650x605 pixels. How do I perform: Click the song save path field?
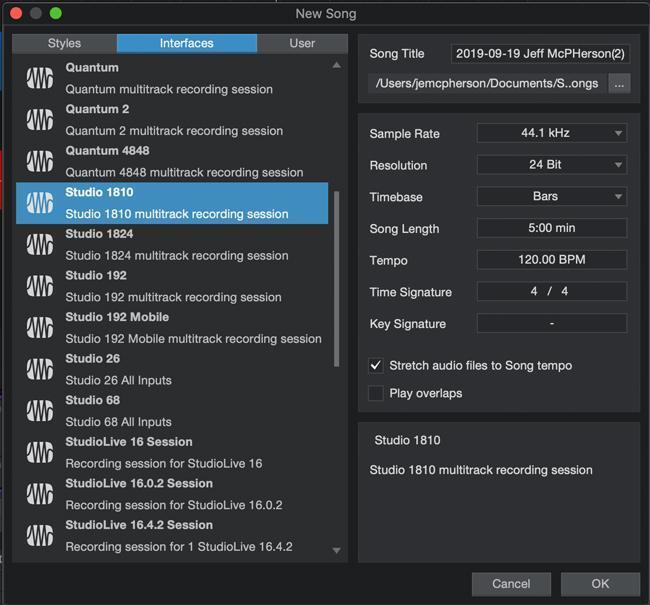coord(487,84)
